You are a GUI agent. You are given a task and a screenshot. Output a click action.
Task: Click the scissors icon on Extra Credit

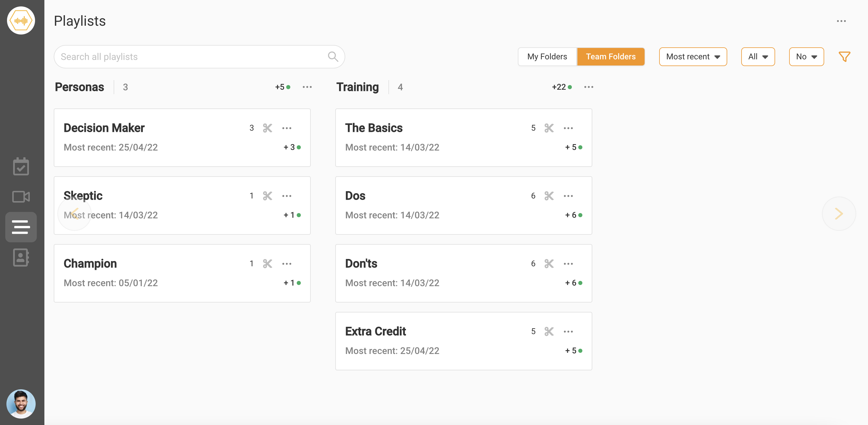(548, 331)
